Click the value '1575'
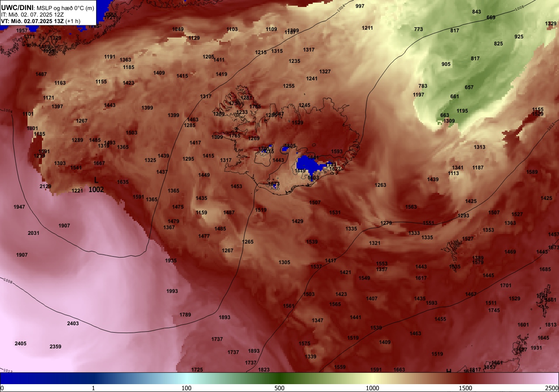 [304, 344]
